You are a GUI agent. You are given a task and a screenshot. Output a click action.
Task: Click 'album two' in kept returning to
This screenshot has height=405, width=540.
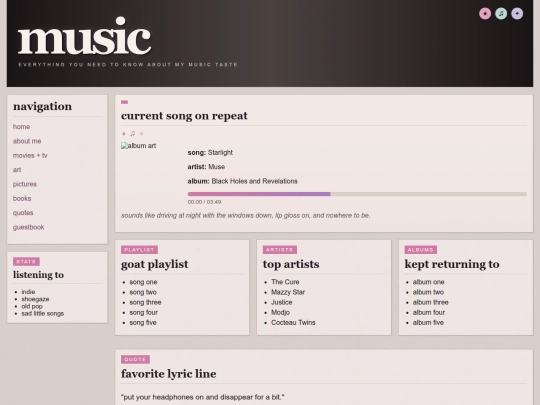coord(428,292)
